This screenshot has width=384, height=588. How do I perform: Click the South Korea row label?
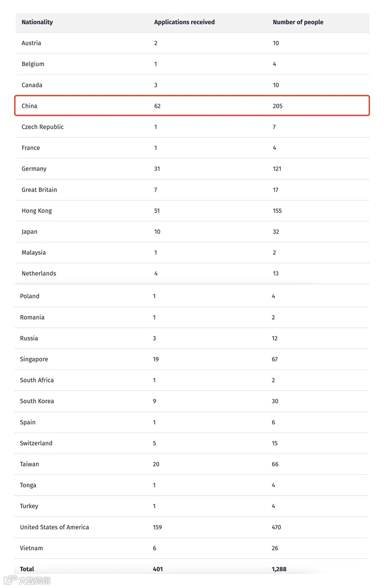tap(37, 401)
